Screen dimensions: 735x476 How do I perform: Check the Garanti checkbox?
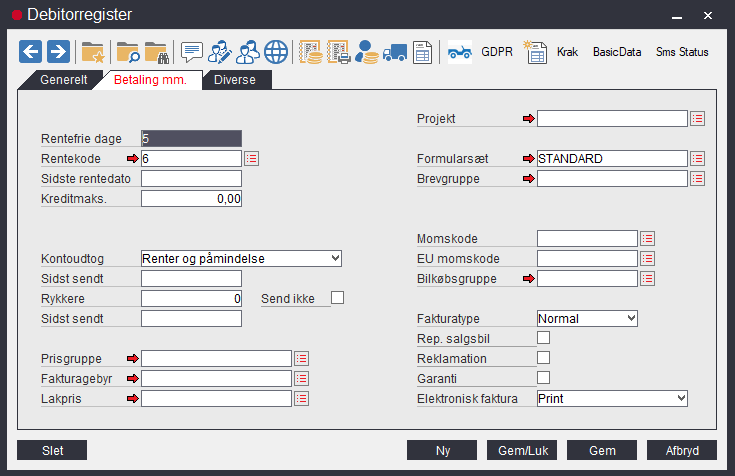tap(544, 378)
